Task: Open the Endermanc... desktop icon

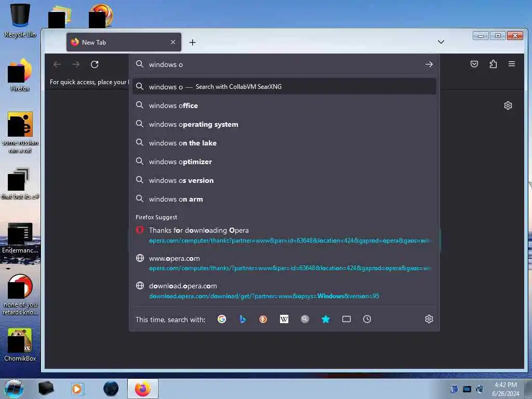Action: pos(20,238)
